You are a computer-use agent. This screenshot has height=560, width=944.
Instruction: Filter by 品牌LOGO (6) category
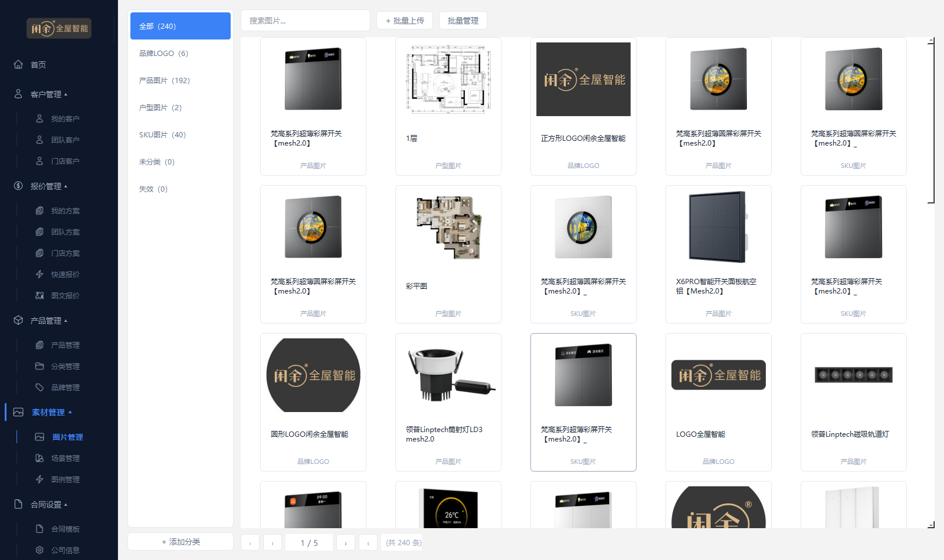pos(181,53)
